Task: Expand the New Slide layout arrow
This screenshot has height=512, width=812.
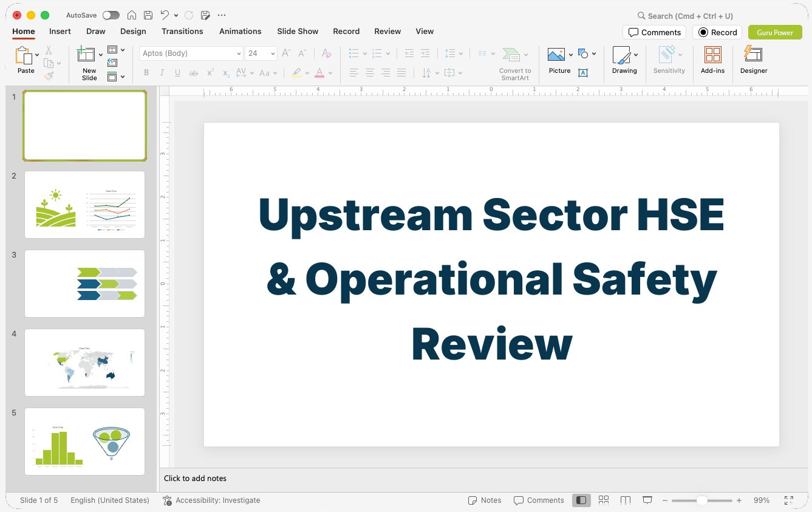Action: point(101,55)
